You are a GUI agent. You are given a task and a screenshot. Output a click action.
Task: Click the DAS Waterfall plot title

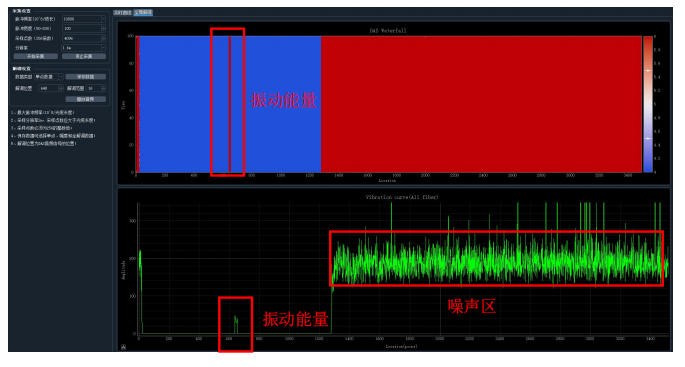(x=388, y=31)
